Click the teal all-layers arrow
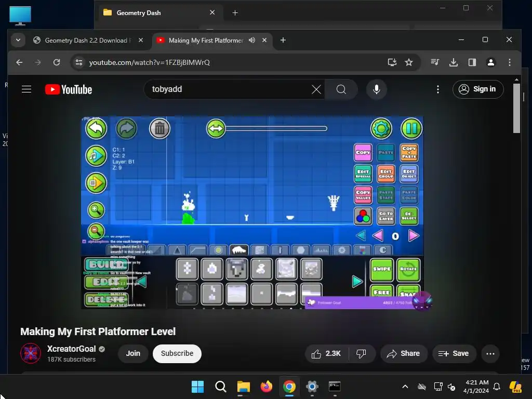532x399 pixels. [x=361, y=235]
